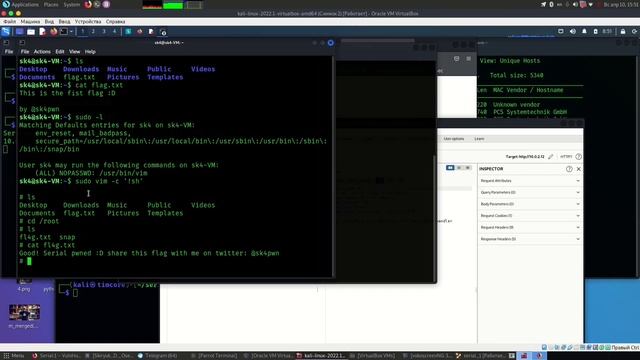Select the HTTP/1 protocol button in Burp
Screen dimensions: 640x360
[566, 157]
